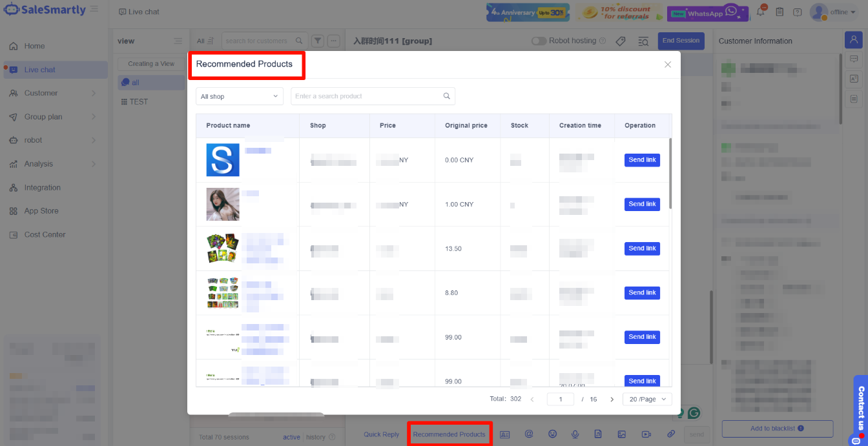Open the 20 /Page size dropdown

647,400
